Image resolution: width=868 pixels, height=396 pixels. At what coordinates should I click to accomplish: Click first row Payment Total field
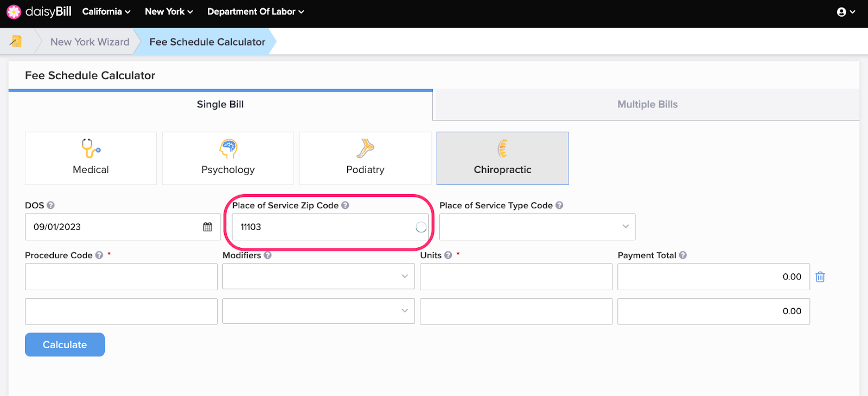(x=713, y=277)
